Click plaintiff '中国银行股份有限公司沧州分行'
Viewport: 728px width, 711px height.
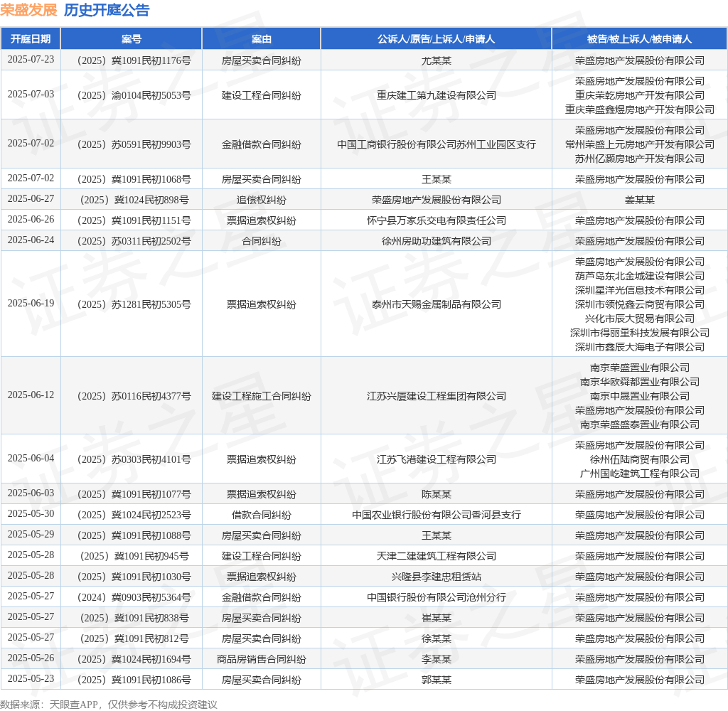pyautogui.click(x=436, y=597)
